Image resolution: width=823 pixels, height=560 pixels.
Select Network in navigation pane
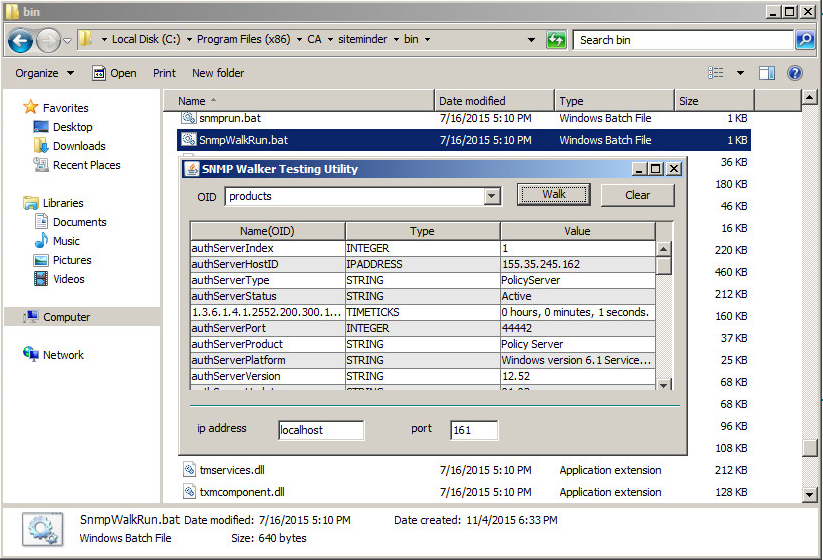pos(63,355)
